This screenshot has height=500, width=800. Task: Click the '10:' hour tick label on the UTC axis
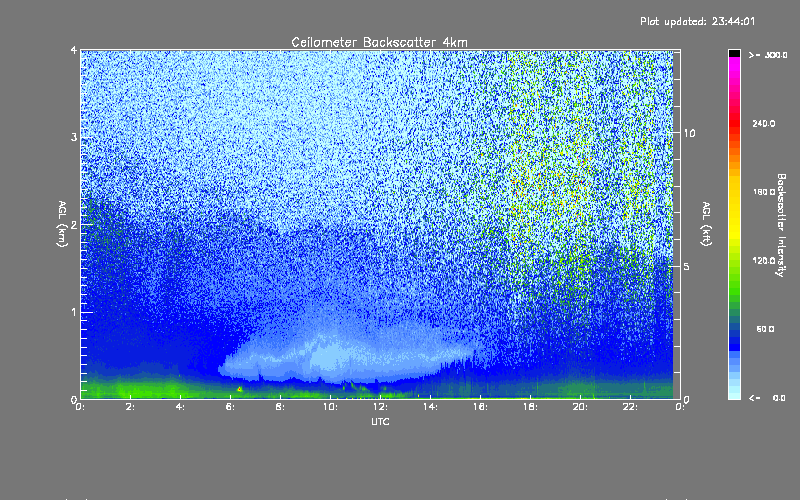click(x=331, y=407)
